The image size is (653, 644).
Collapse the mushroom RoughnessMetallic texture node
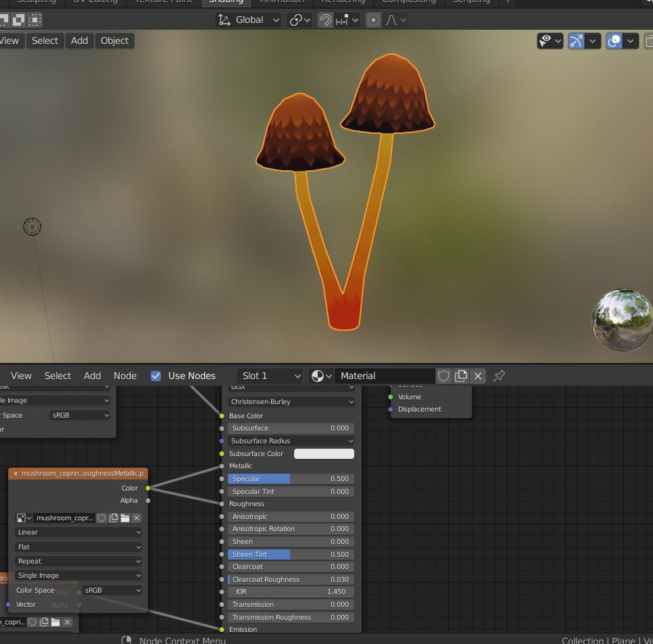16,474
